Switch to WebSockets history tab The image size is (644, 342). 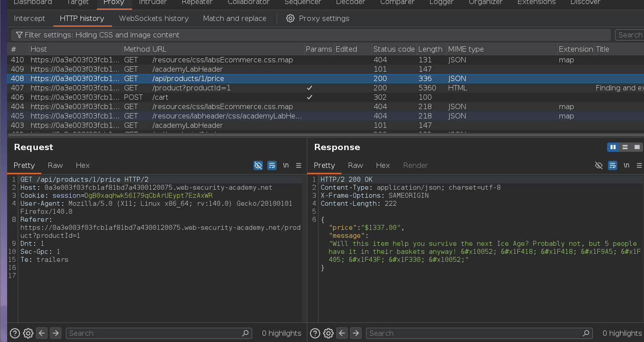(x=154, y=18)
